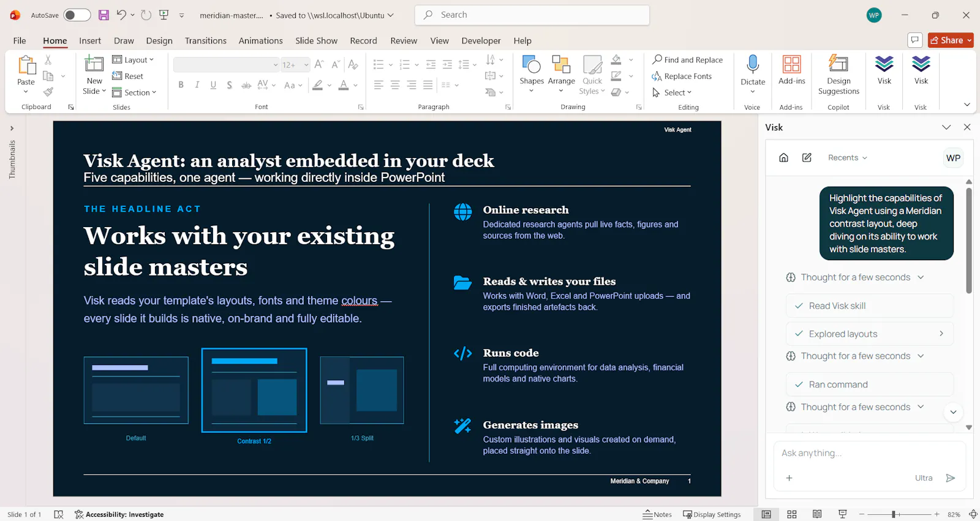The height and width of the screenshot is (521, 980).
Task: Start Slide Show from status bar
Action: pyautogui.click(x=843, y=514)
